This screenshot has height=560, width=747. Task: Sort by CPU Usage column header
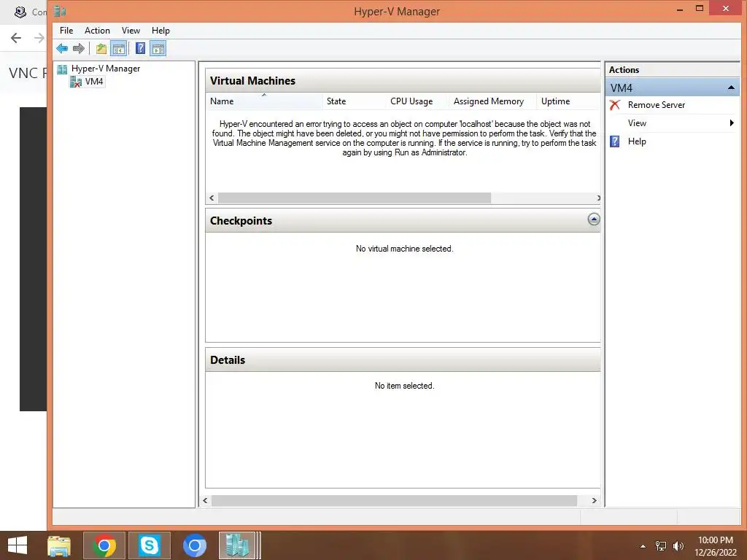(x=417, y=101)
